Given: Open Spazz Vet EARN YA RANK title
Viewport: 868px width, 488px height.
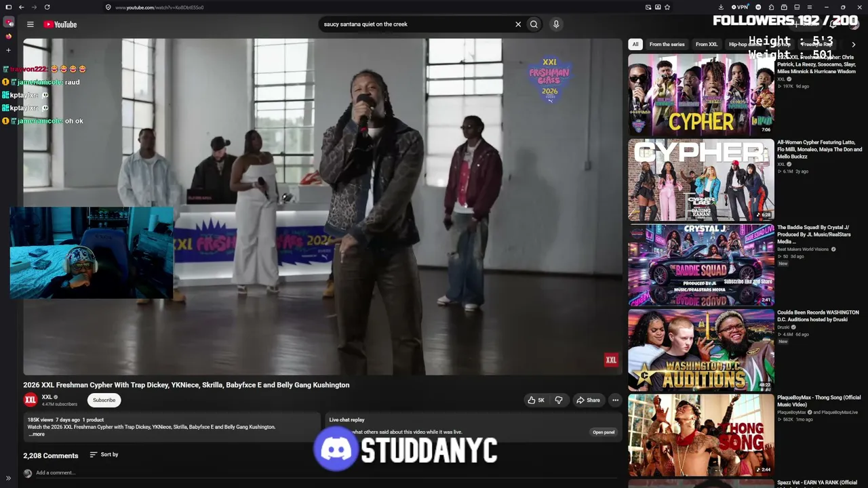Looking at the screenshot, I should [817, 483].
